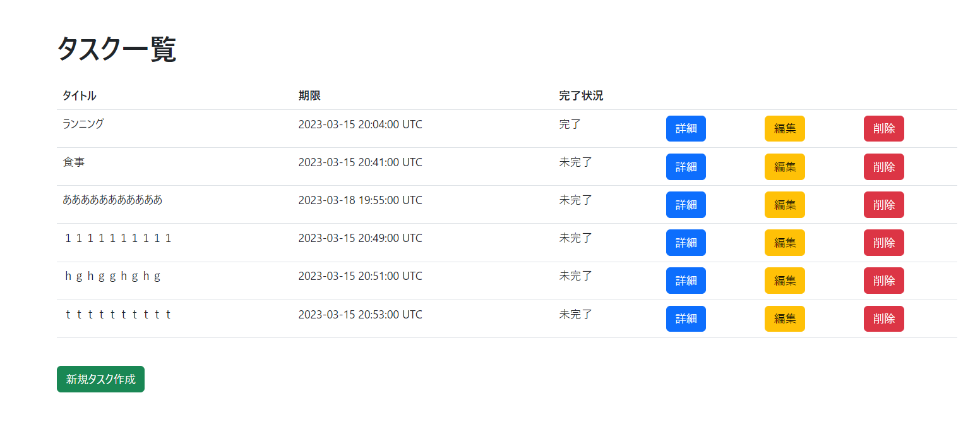Edit the ttttttttt task
Image resolution: width=980 pixels, height=424 pixels.
784,318
